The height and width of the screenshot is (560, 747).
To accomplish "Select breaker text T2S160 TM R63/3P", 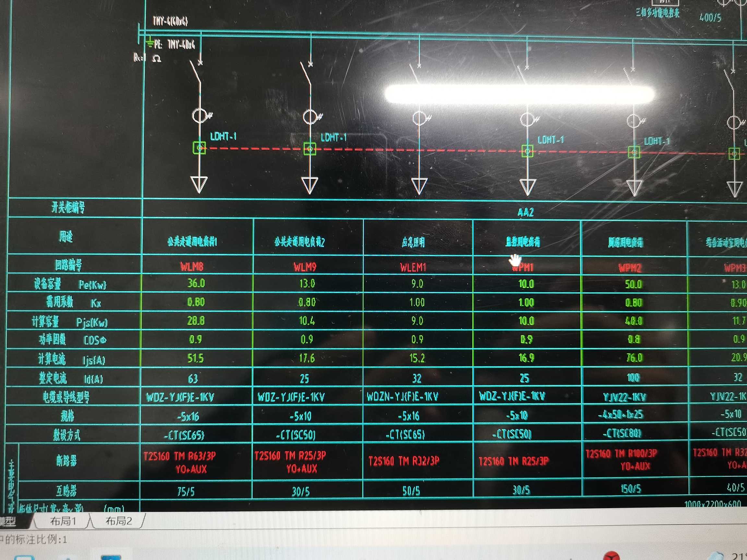I will coord(180,456).
